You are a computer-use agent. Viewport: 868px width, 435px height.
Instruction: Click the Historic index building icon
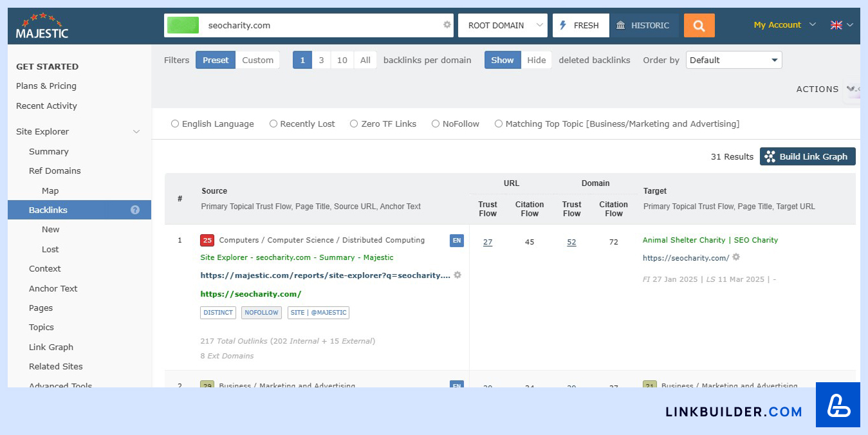(621, 26)
